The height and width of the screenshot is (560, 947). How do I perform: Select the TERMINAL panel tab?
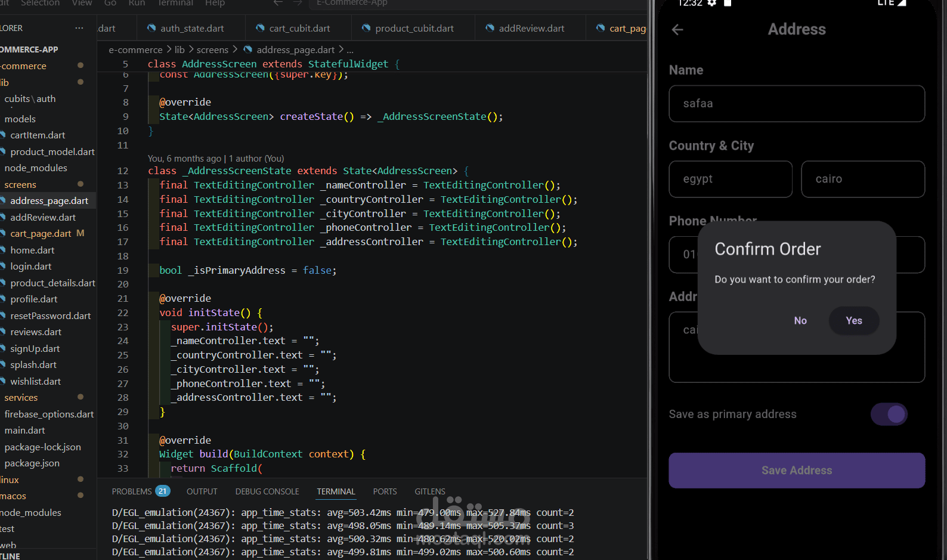click(x=336, y=491)
